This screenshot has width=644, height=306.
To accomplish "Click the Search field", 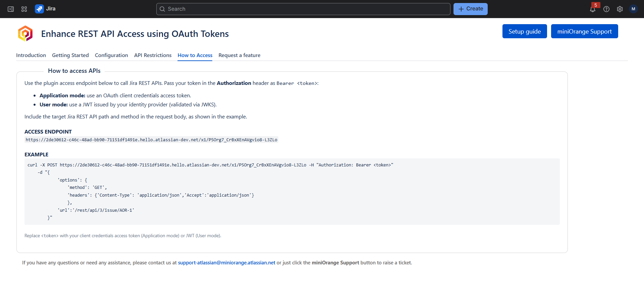I will (303, 9).
